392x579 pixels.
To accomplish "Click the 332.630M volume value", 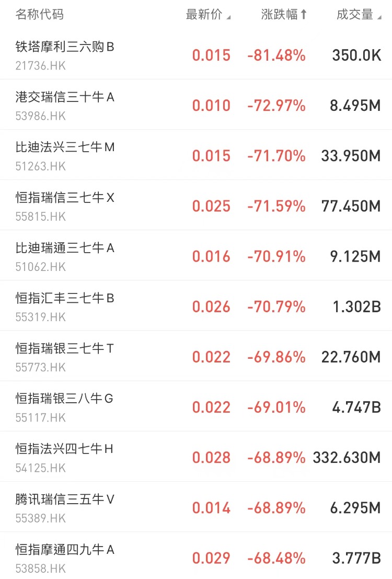I will point(347,458).
